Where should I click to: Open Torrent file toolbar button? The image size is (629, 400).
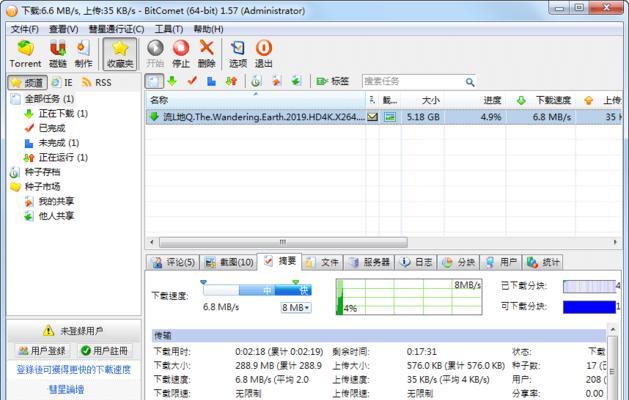point(25,54)
